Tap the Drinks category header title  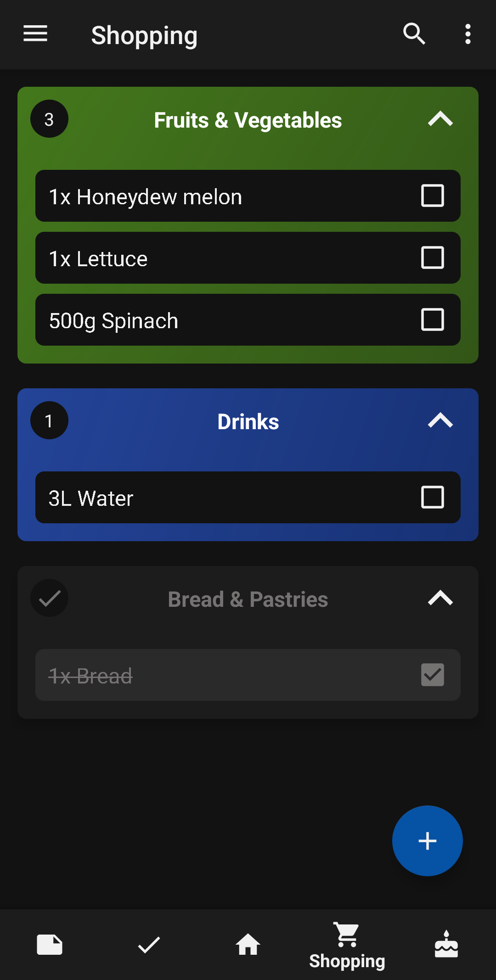click(248, 422)
